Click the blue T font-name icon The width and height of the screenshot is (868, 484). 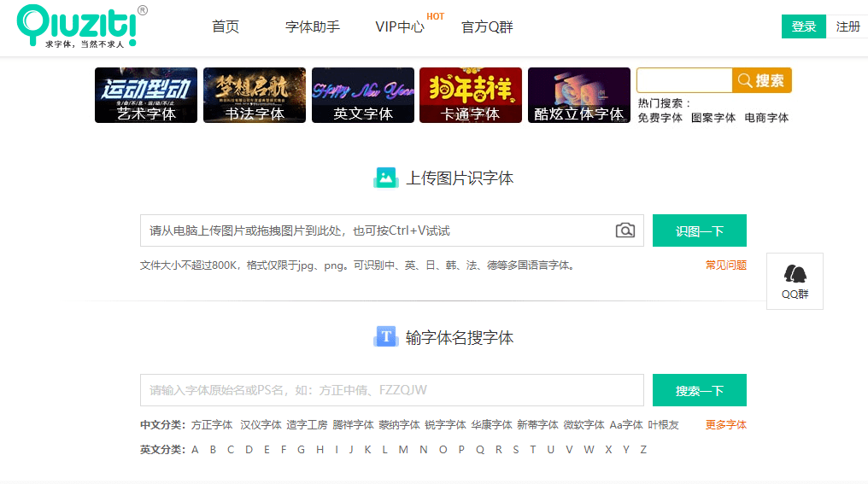tap(386, 336)
